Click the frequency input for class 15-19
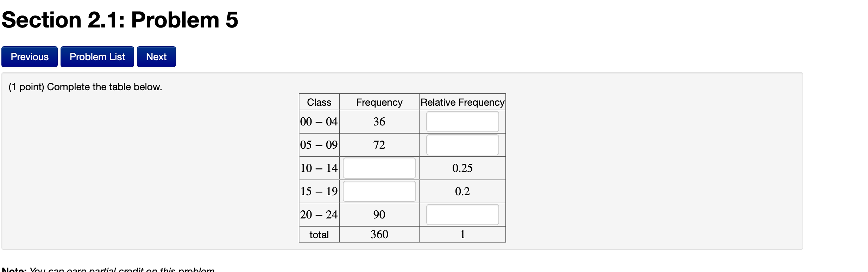Screen dimensions: 868x272 tap(379, 191)
